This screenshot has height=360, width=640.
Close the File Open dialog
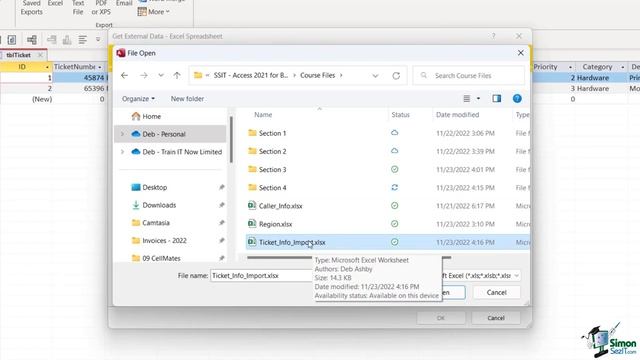point(520,53)
